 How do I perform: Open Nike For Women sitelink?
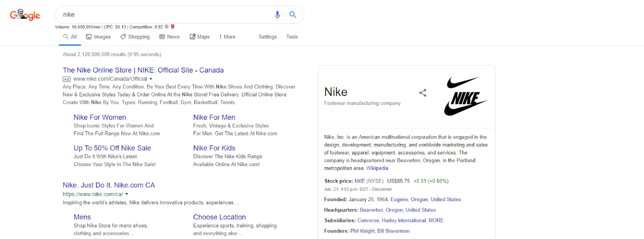coord(100,117)
